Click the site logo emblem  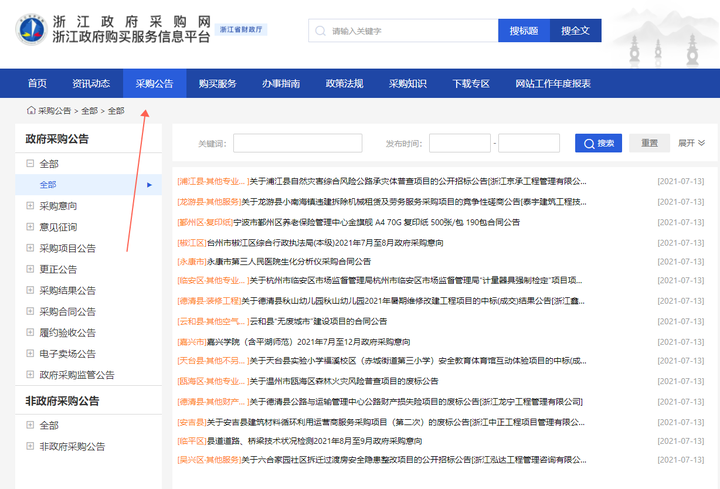tap(31, 29)
